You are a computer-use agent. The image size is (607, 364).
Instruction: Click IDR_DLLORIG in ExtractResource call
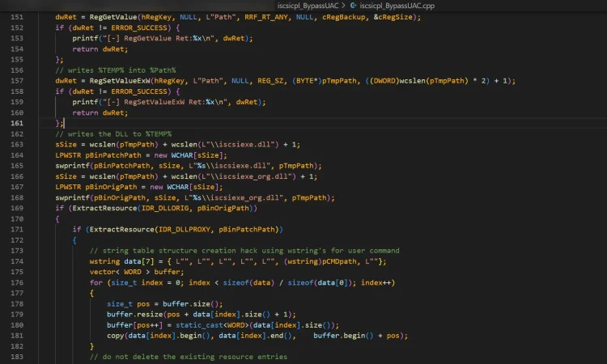click(165, 208)
